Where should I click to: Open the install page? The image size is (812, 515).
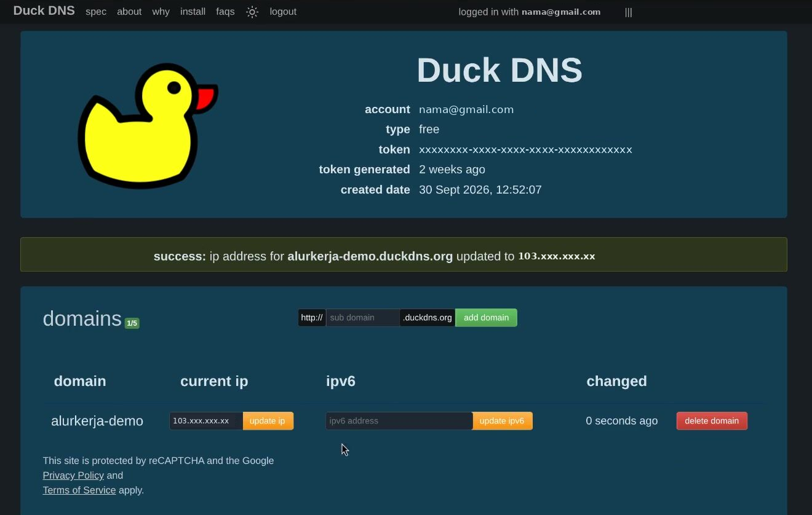pos(193,12)
